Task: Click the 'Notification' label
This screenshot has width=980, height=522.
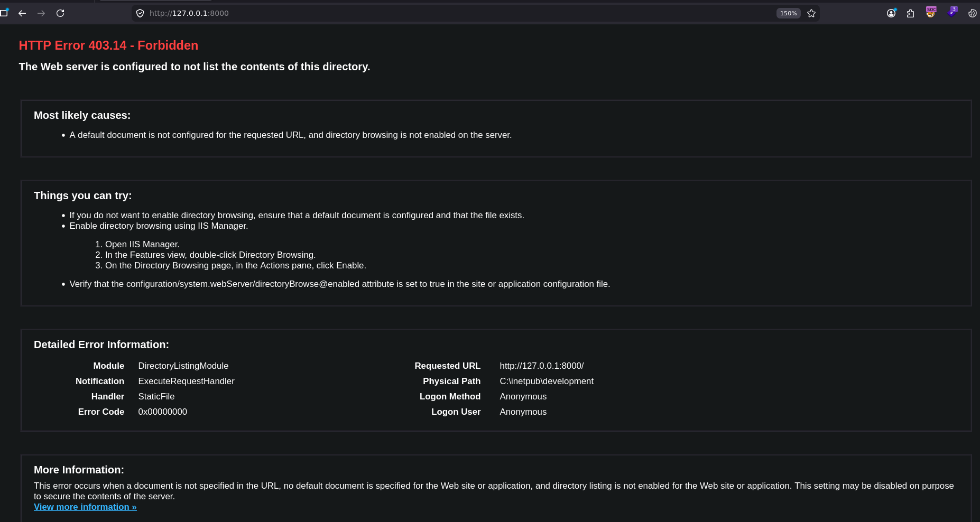Action: (x=100, y=381)
